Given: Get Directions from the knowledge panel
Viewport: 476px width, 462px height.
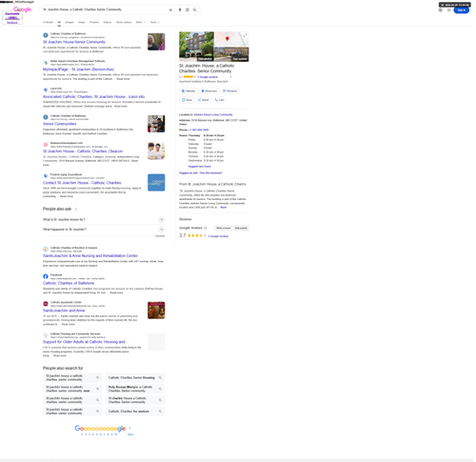Looking at the screenshot, I should (208, 90).
